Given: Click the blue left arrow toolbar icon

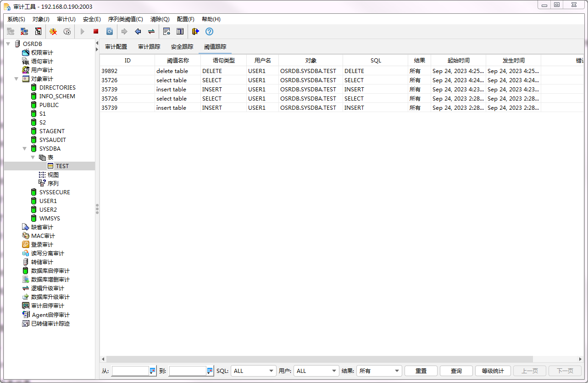Looking at the screenshot, I should pyautogui.click(x=138, y=32).
